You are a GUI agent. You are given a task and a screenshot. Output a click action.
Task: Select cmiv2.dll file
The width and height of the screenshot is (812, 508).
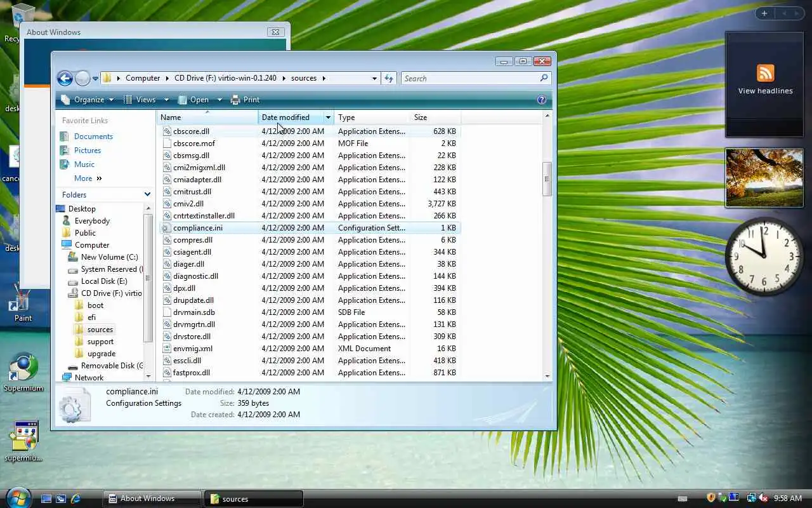188,204
